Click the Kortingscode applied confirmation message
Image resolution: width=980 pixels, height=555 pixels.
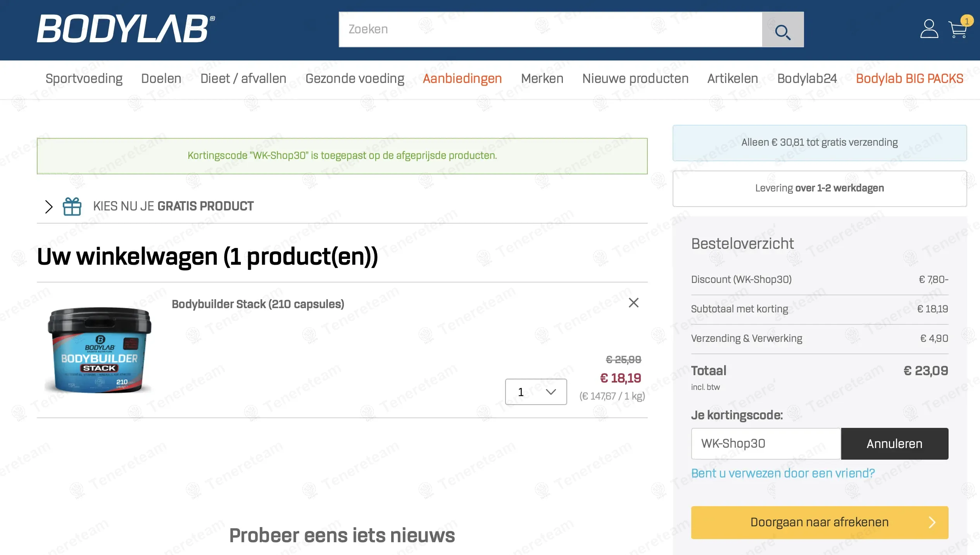342,156
